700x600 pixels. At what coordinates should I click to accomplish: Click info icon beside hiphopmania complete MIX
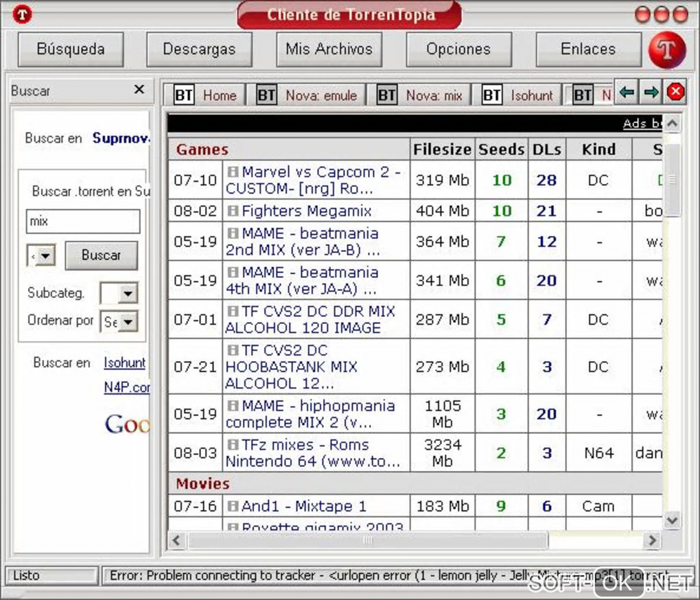pyautogui.click(x=233, y=405)
